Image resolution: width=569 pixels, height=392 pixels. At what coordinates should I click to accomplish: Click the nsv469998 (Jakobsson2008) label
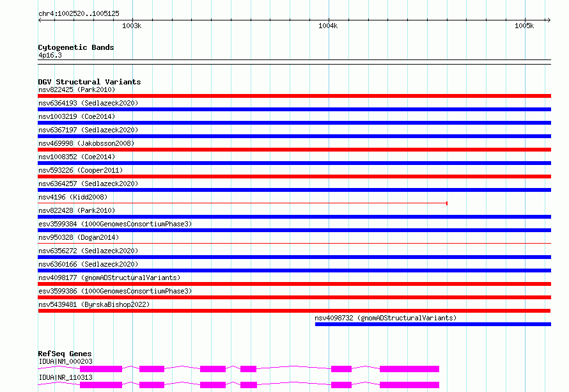coord(86,143)
